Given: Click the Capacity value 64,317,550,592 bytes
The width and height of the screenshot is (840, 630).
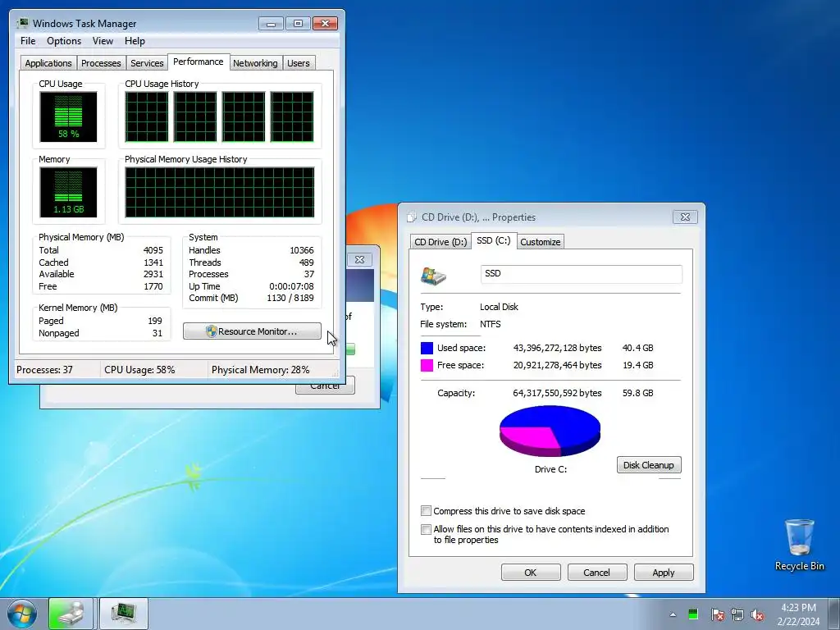Looking at the screenshot, I should (x=557, y=393).
